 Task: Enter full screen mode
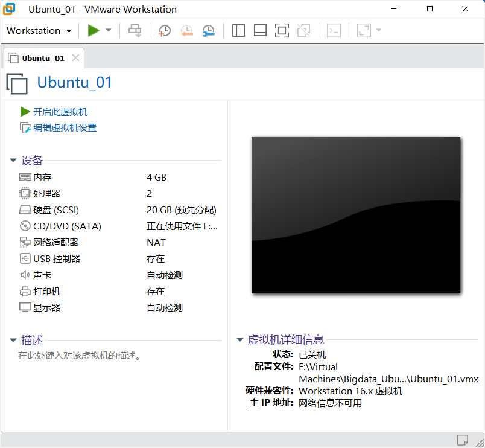[282, 31]
